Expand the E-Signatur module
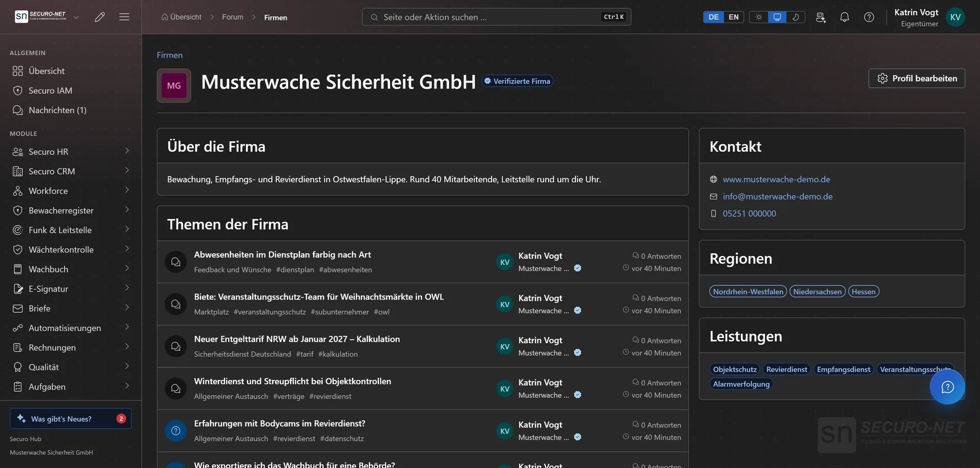The width and height of the screenshot is (980, 468). (71, 289)
